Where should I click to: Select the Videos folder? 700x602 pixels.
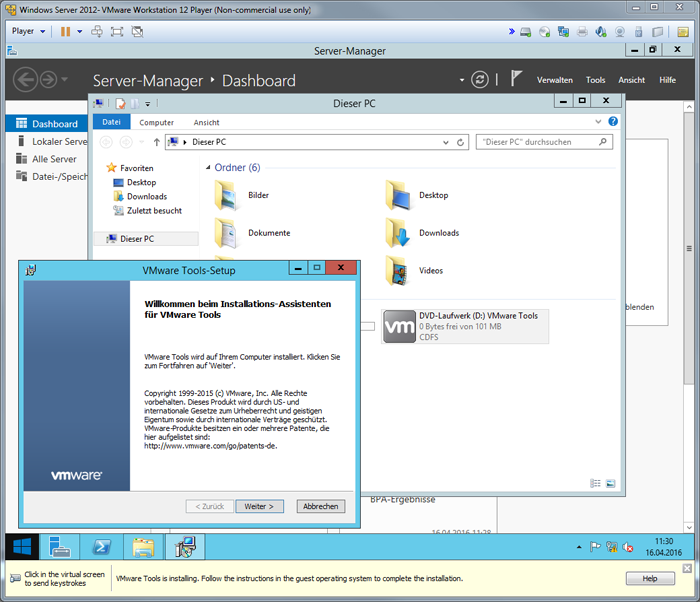click(414, 271)
